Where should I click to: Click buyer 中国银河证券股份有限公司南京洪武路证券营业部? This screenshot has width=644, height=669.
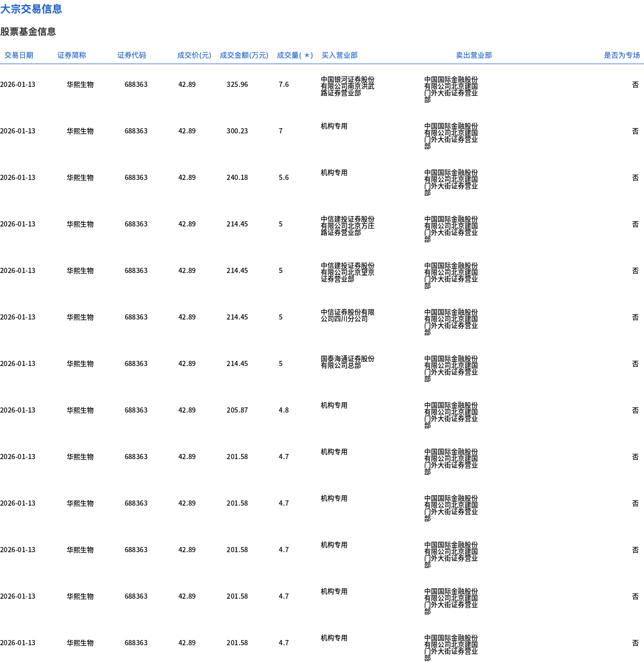click(348, 86)
